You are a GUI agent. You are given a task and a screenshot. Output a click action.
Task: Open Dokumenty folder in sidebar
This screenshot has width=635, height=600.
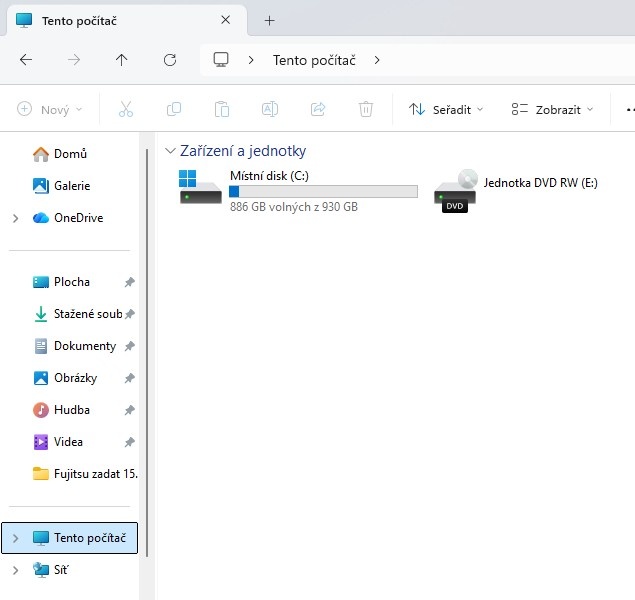pyautogui.click(x=84, y=346)
